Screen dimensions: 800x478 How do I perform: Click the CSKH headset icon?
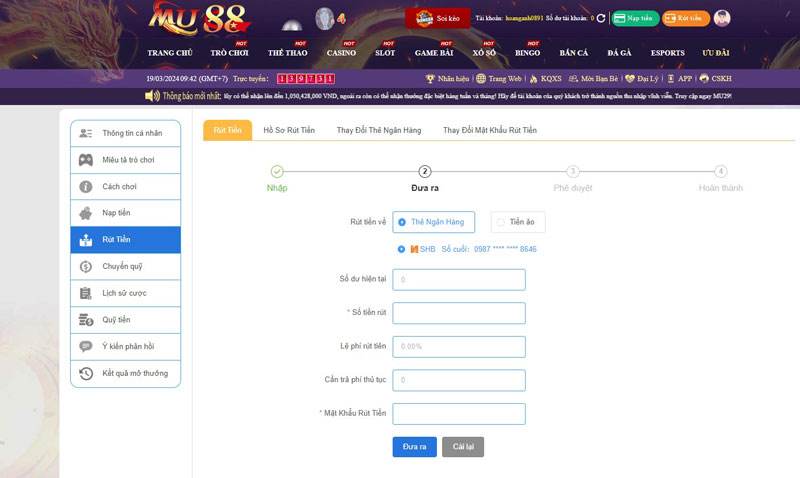(704, 79)
